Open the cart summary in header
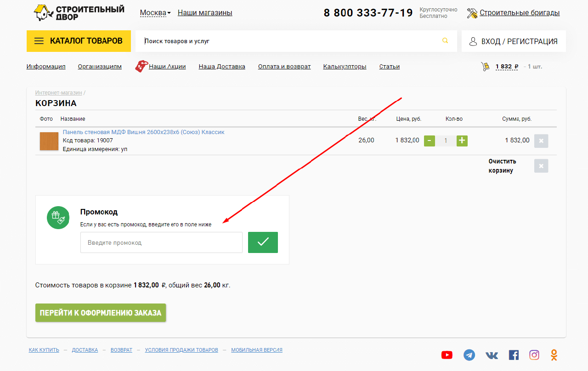Viewport: 588px width, 371px height. coord(507,67)
